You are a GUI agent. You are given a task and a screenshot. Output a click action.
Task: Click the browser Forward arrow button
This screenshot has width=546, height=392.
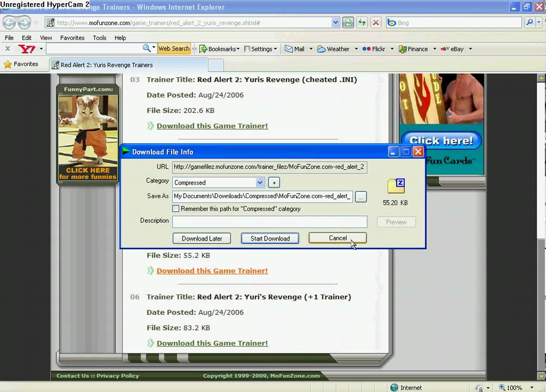point(23,23)
